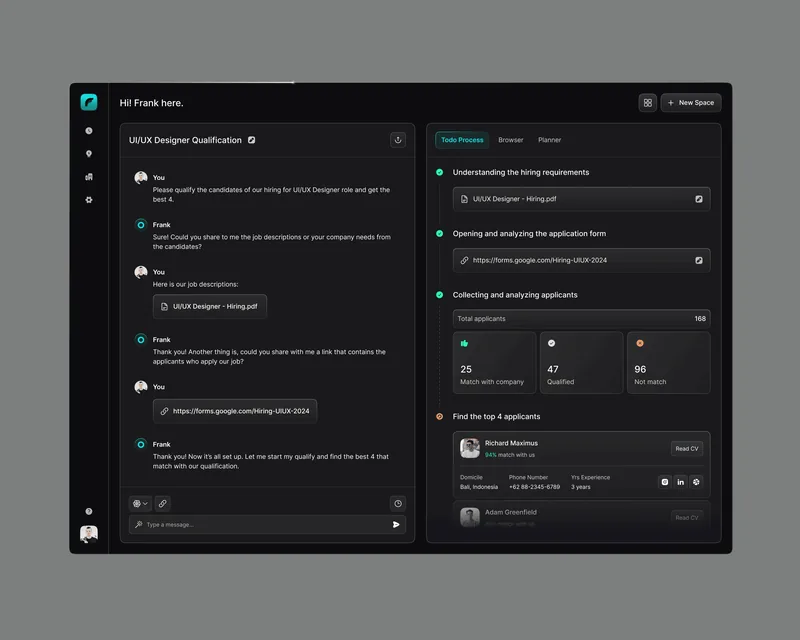Click the "Collecting and analyzing applicants" step heading
The width and height of the screenshot is (800, 640).
[x=515, y=295]
